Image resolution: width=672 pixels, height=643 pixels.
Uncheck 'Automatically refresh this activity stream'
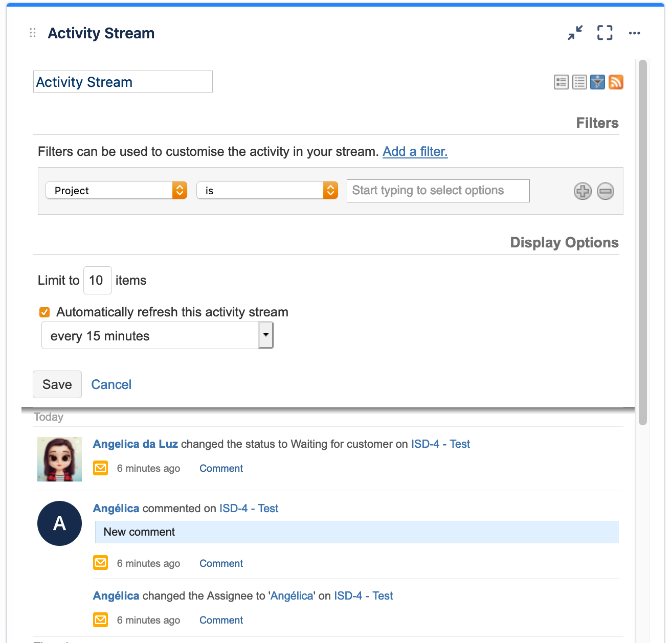(44, 312)
